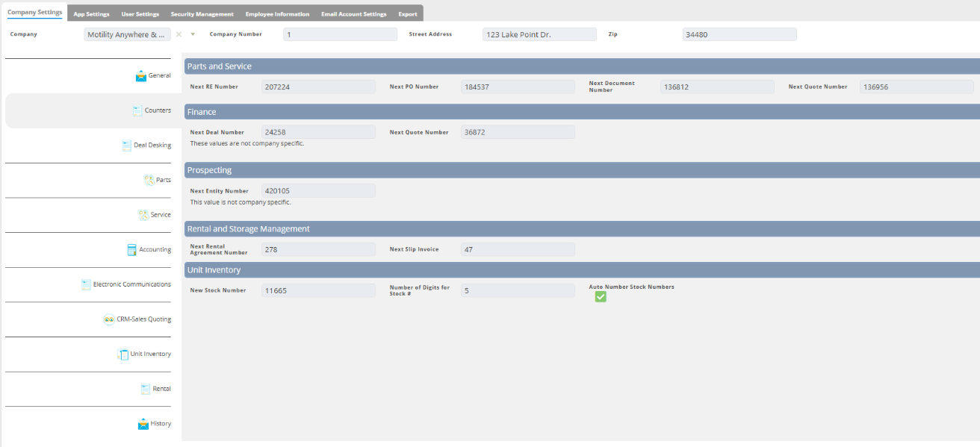Uncheck Auto Number Stock Numbers checkbox
Viewport: 980px width, 447px height.
coord(601,296)
